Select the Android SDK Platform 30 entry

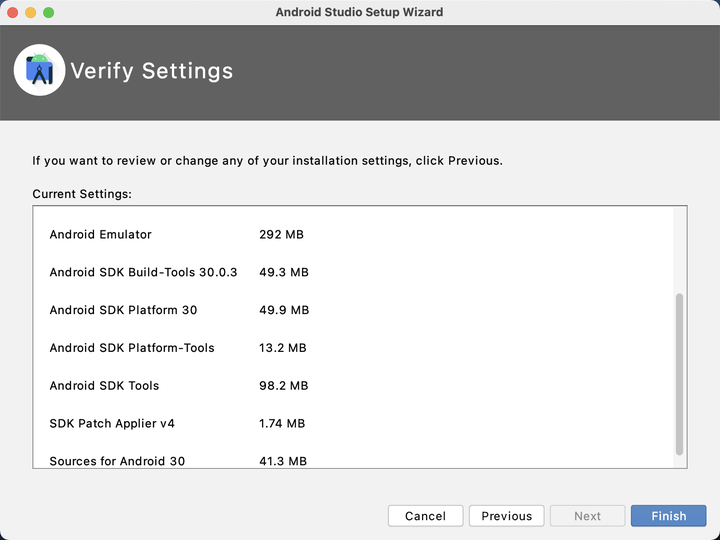click(x=123, y=310)
